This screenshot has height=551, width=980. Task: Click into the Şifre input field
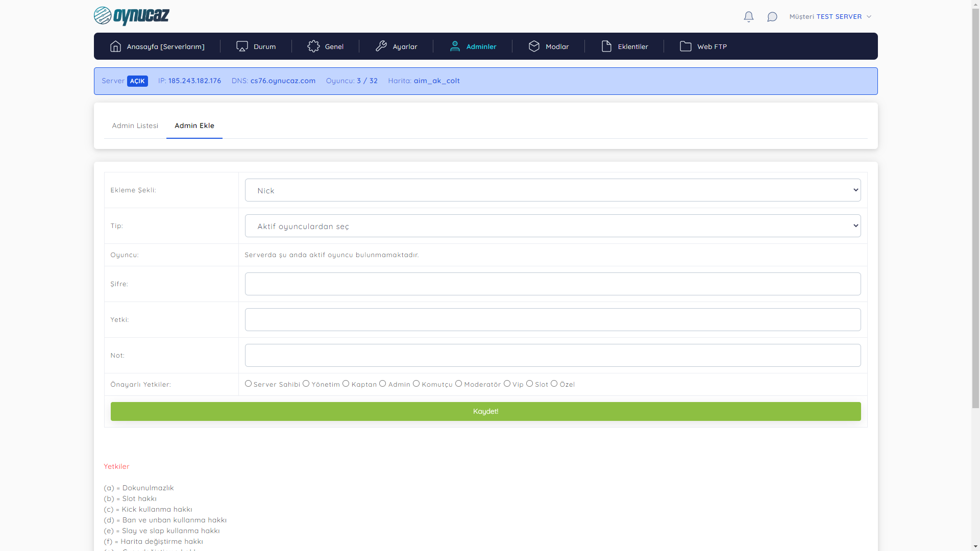[x=552, y=284]
